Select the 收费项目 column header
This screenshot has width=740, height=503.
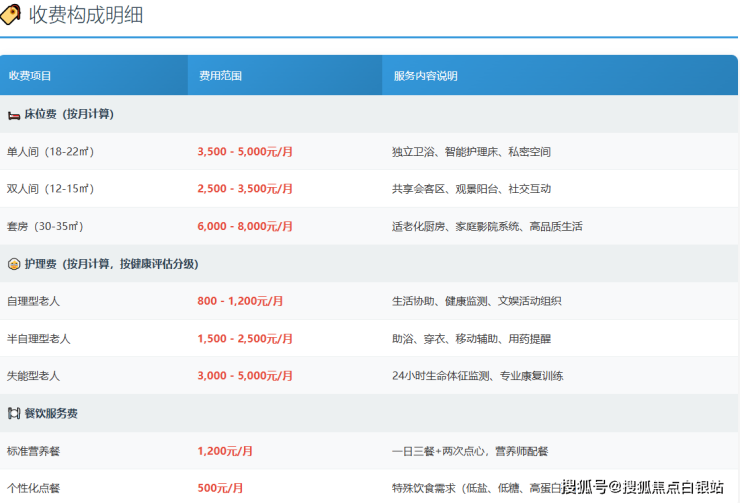30,76
